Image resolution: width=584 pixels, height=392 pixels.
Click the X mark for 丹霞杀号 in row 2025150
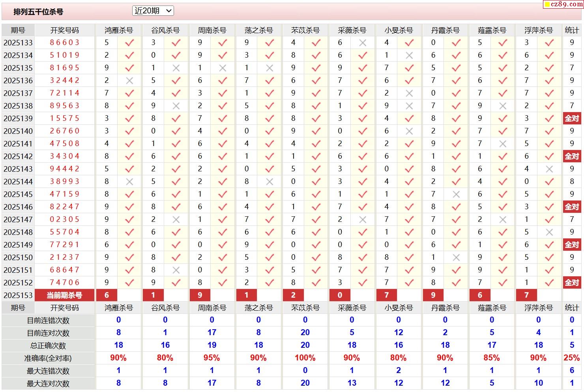(x=456, y=257)
